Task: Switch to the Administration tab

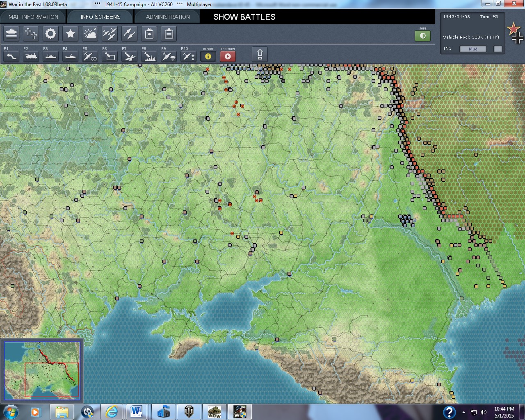Action: tap(168, 17)
